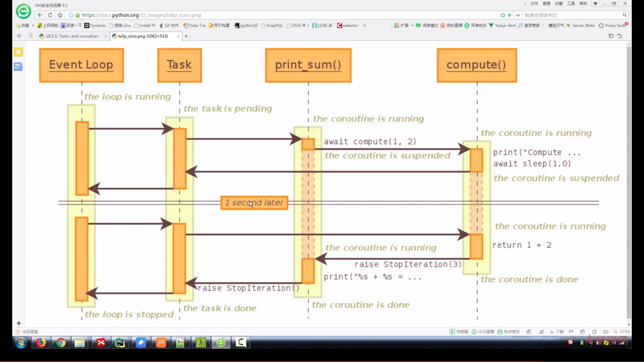Open the yellow star favorites sidebar icon

pos(18,52)
